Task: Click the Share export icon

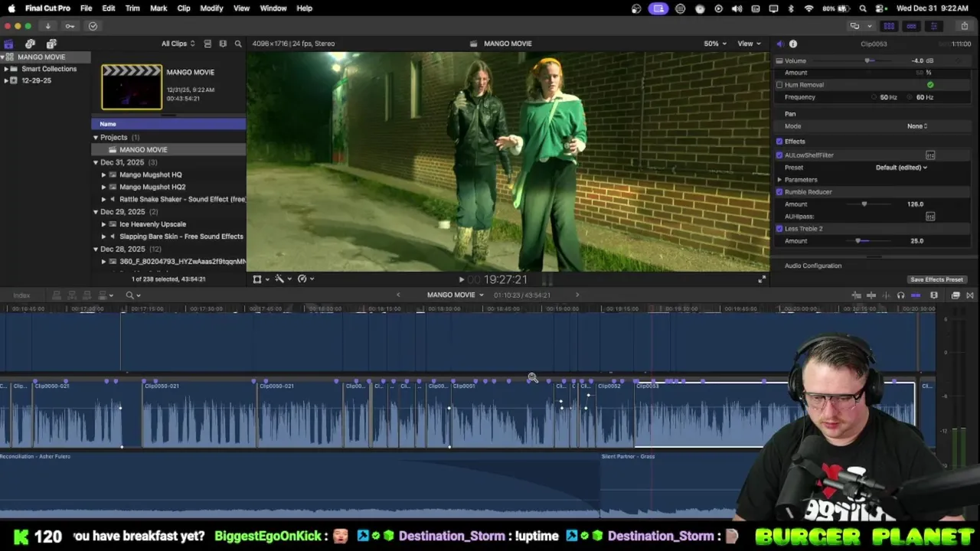Action: click(964, 26)
